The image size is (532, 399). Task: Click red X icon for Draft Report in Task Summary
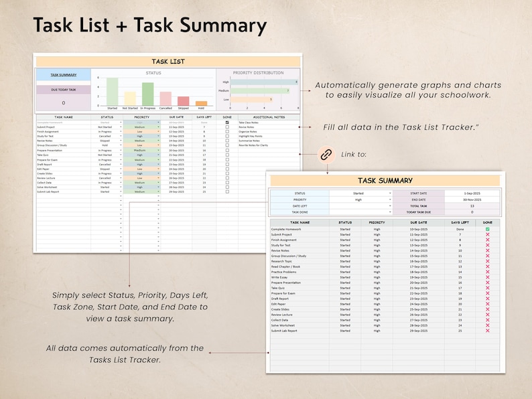(488, 299)
